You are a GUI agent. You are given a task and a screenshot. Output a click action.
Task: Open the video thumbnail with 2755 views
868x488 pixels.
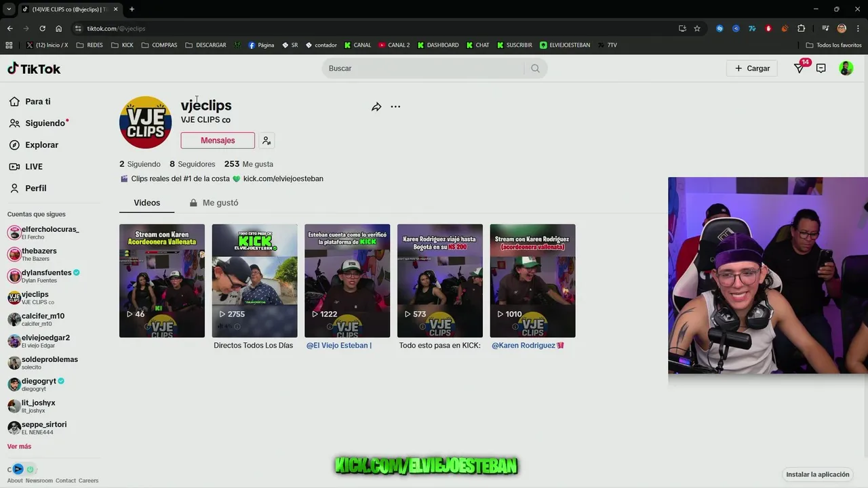(254, 281)
